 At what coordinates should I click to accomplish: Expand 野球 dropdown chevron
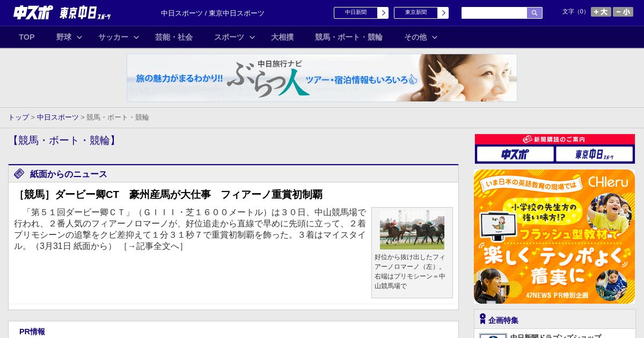pyautogui.click(x=79, y=37)
